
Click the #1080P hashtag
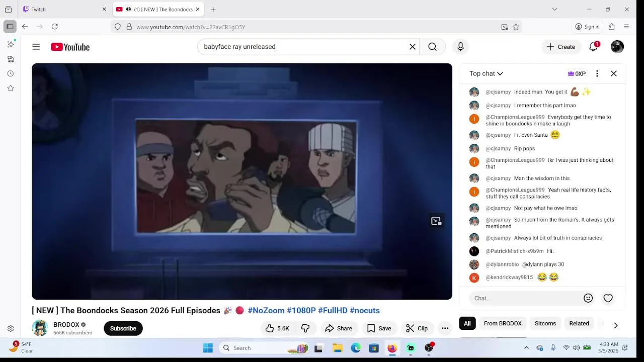tap(301, 311)
